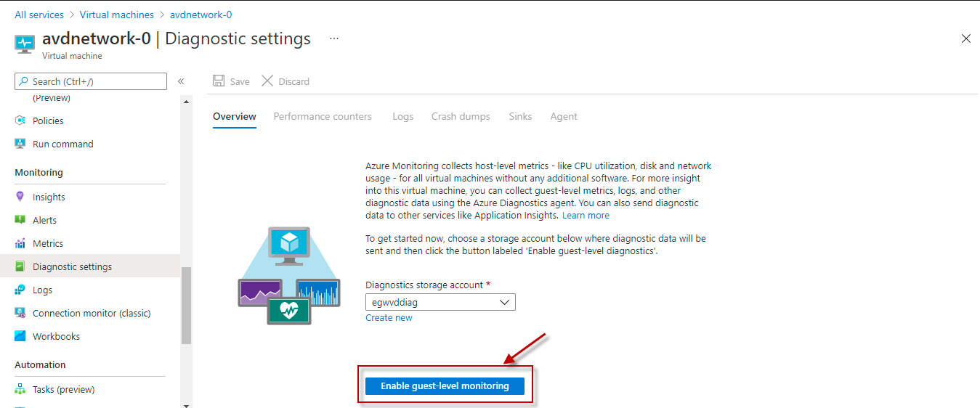
Task: Select Policies menu item text
Action: [48, 121]
